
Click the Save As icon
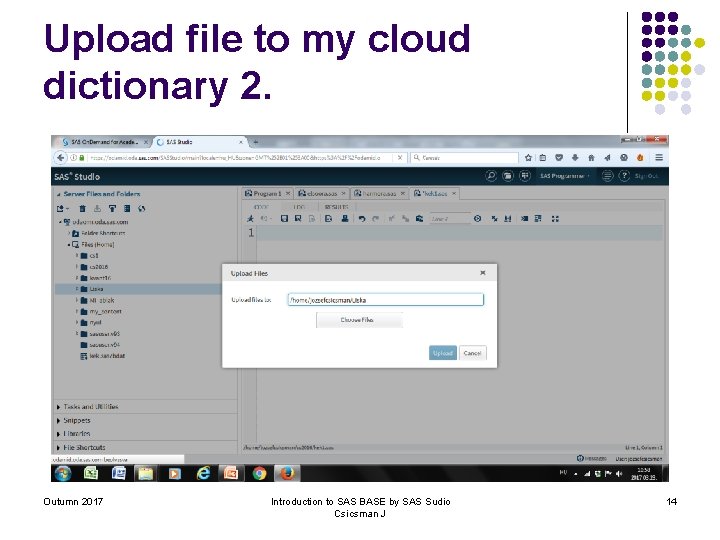coord(298,219)
